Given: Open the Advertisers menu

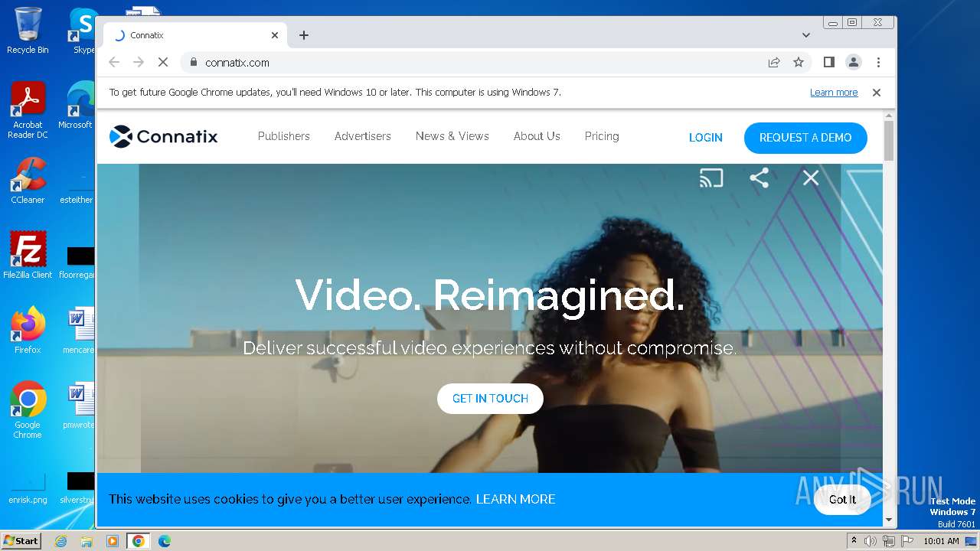Looking at the screenshot, I should pos(363,136).
